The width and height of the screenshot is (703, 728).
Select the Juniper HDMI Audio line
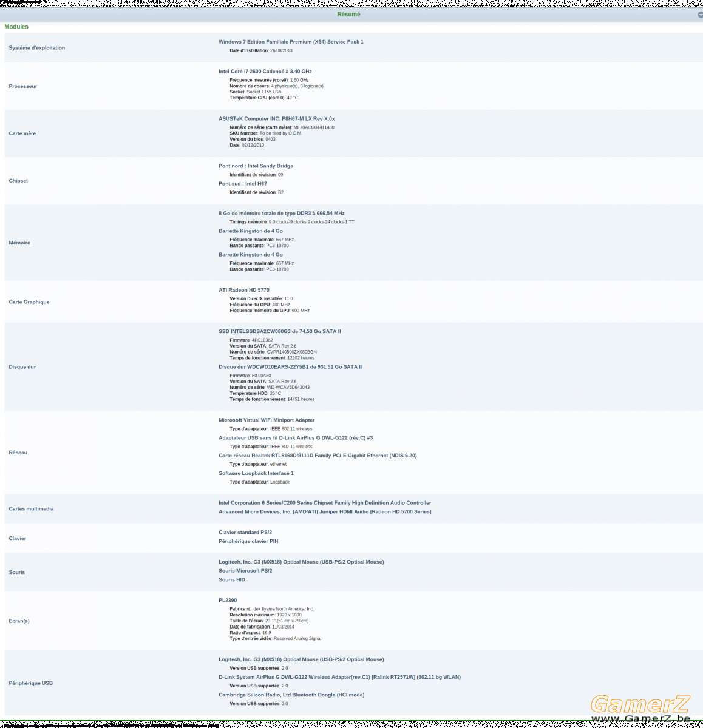tap(325, 512)
